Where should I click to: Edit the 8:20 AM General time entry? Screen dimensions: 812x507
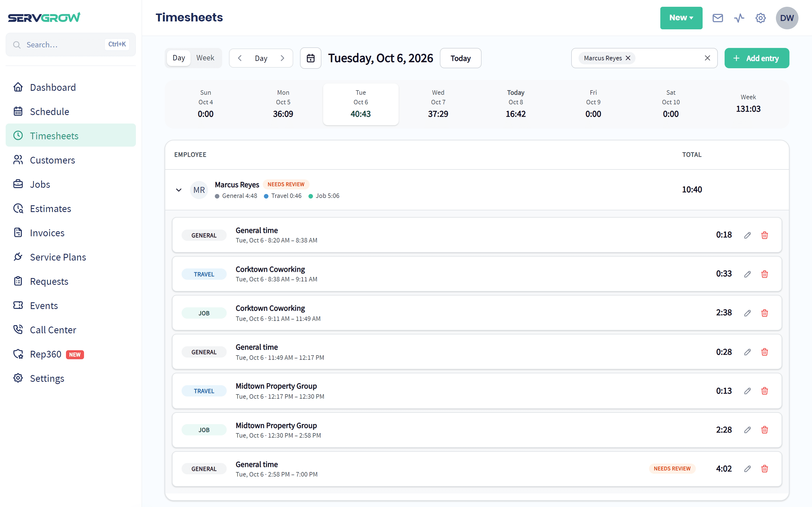point(747,235)
